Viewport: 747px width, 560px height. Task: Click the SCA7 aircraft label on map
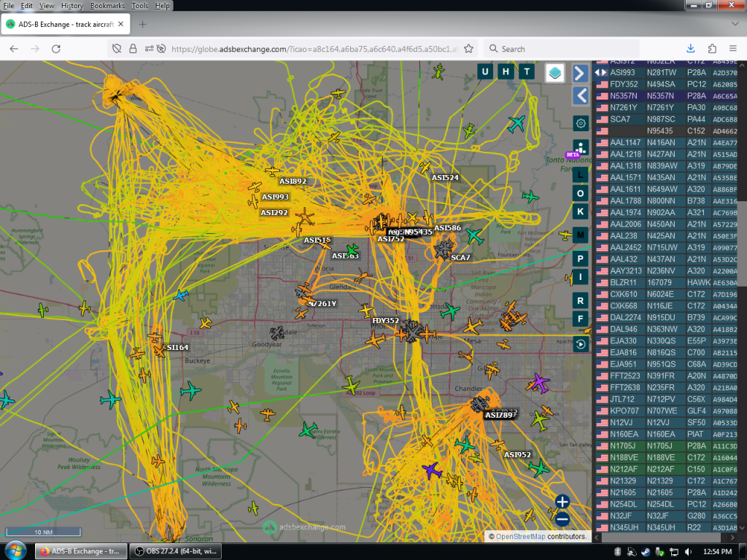coord(460,257)
